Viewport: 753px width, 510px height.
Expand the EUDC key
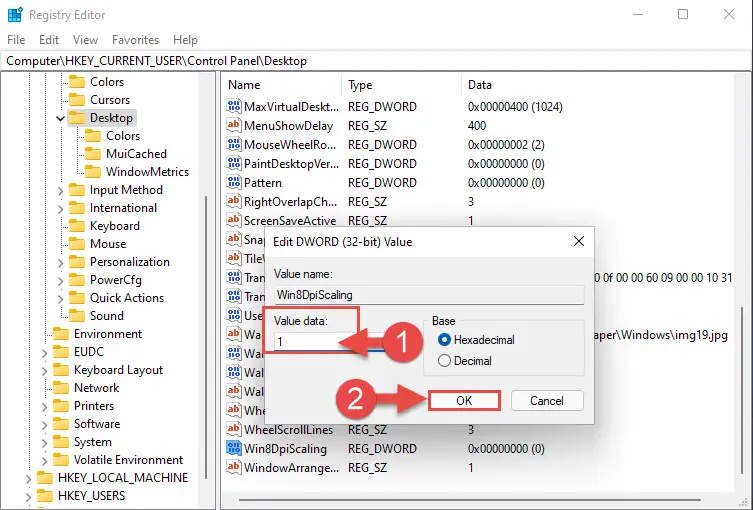click(x=45, y=353)
